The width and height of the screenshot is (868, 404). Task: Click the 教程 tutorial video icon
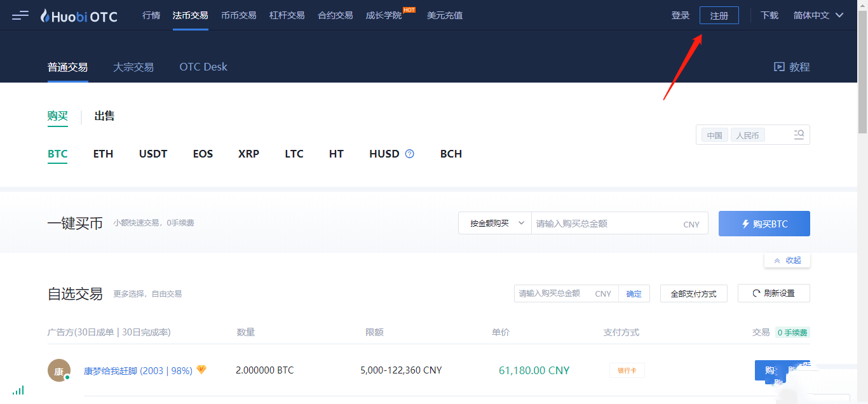pos(779,67)
